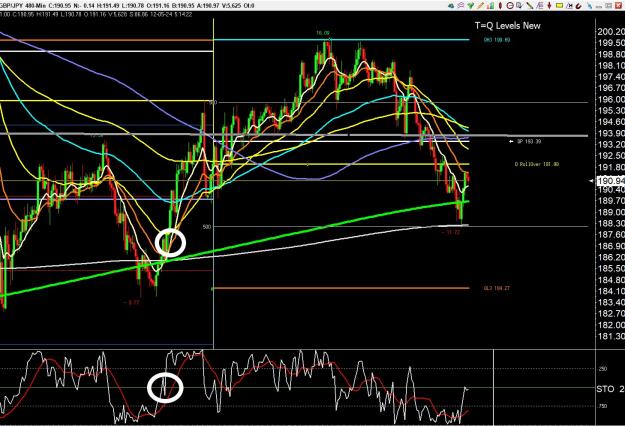This screenshot has width=625, height=426.
Task: Click the -11.72 label near recent low
Action: [x=451, y=232]
